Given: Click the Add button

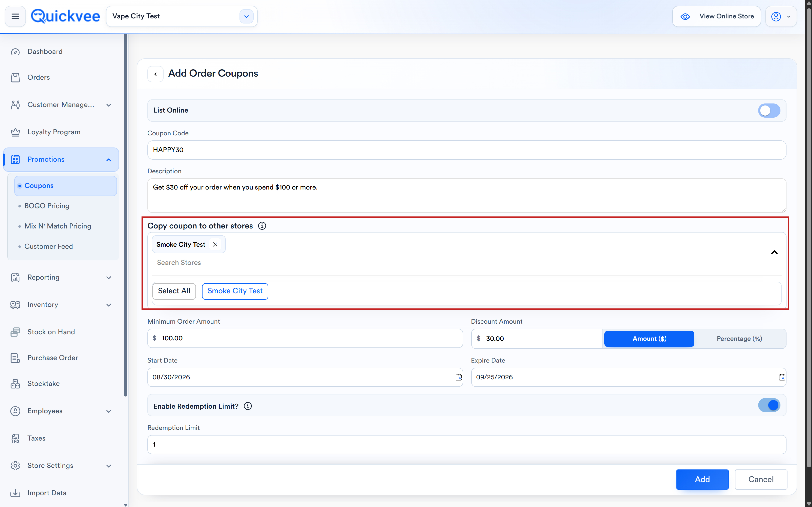Looking at the screenshot, I should click(x=702, y=479).
